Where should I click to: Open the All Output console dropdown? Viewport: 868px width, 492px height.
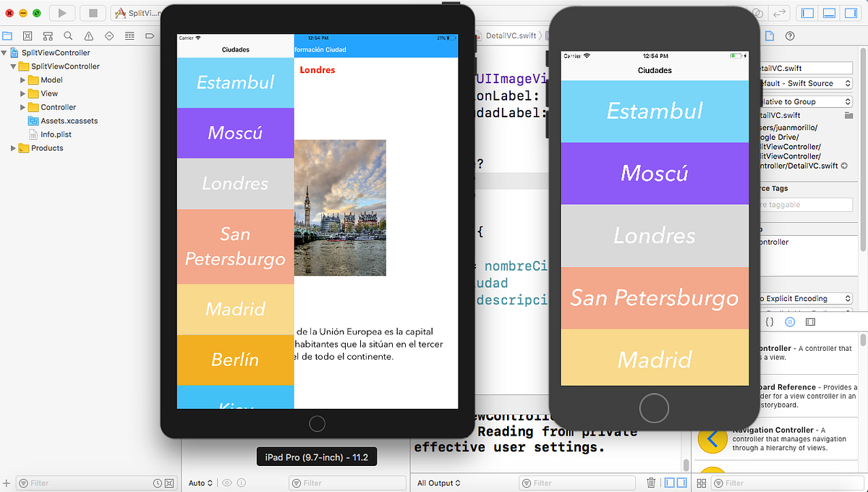tap(438, 483)
